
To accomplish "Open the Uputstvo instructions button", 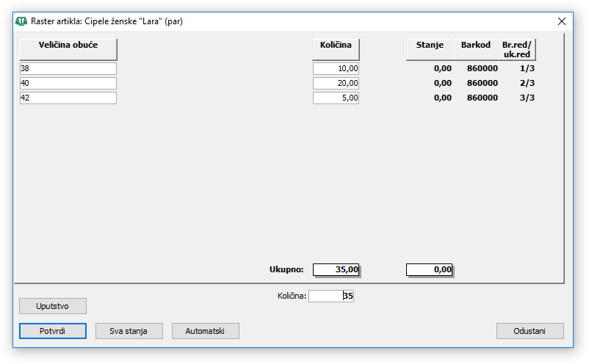I will [x=53, y=306].
